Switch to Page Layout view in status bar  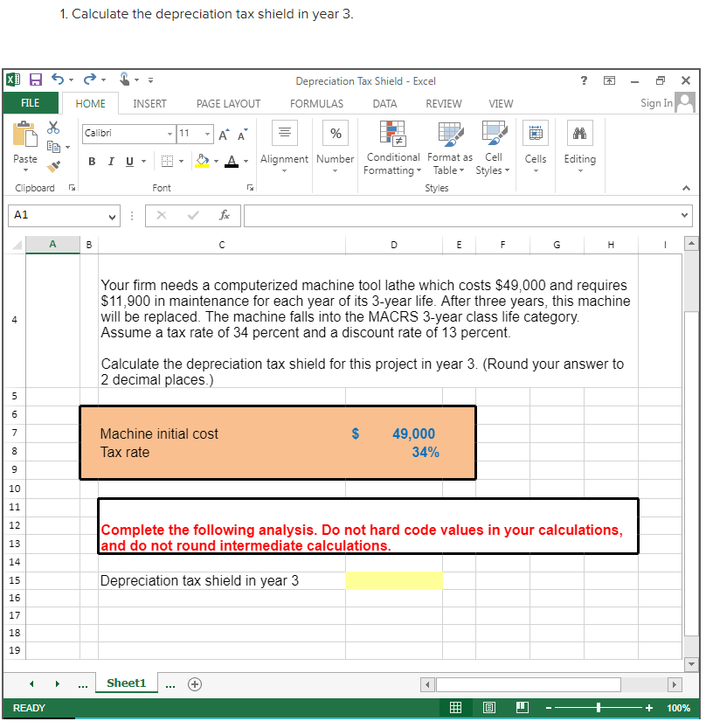pyautogui.click(x=488, y=708)
